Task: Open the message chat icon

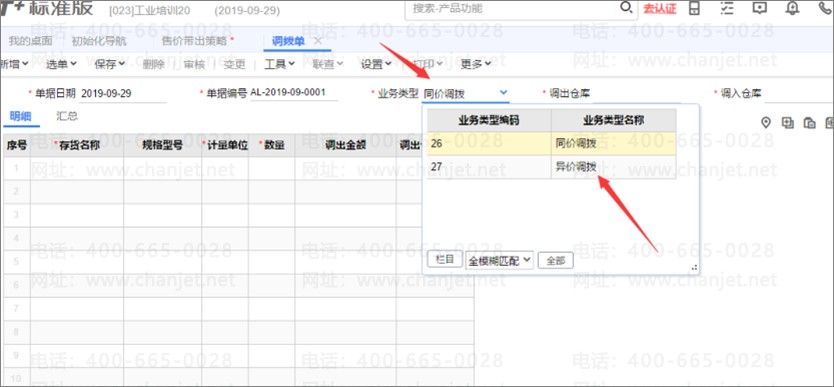Action: tap(760, 8)
